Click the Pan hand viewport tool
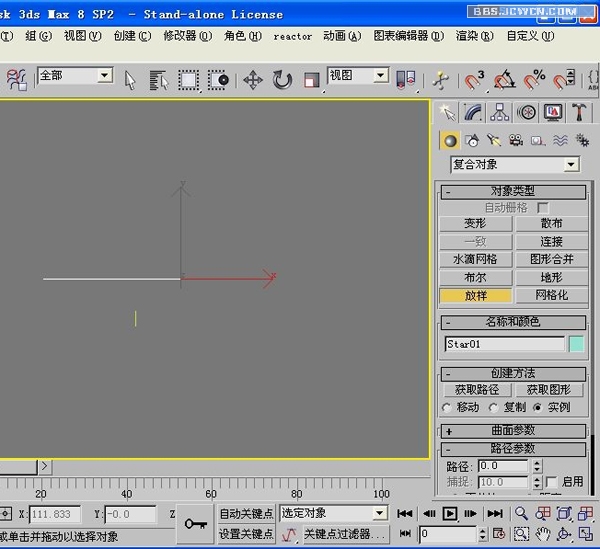The height and width of the screenshot is (549, 600). click(543, 534)
